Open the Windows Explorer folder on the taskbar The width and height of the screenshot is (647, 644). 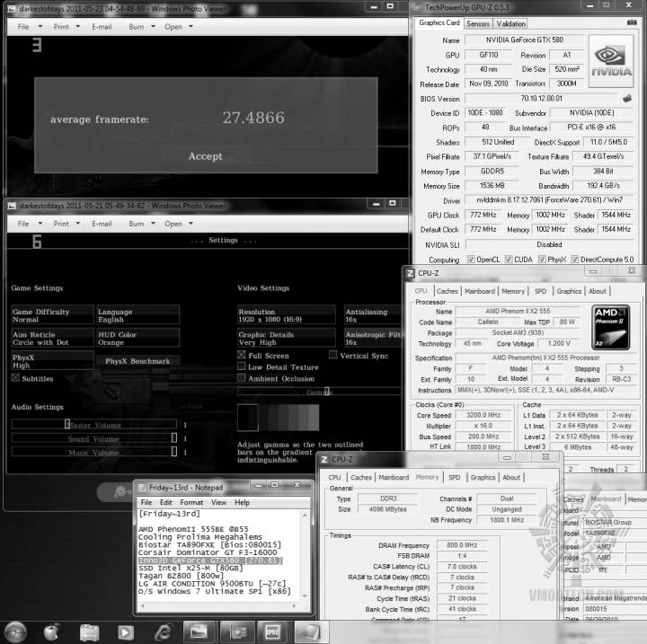pyautogui.click(x=89, y=632)
